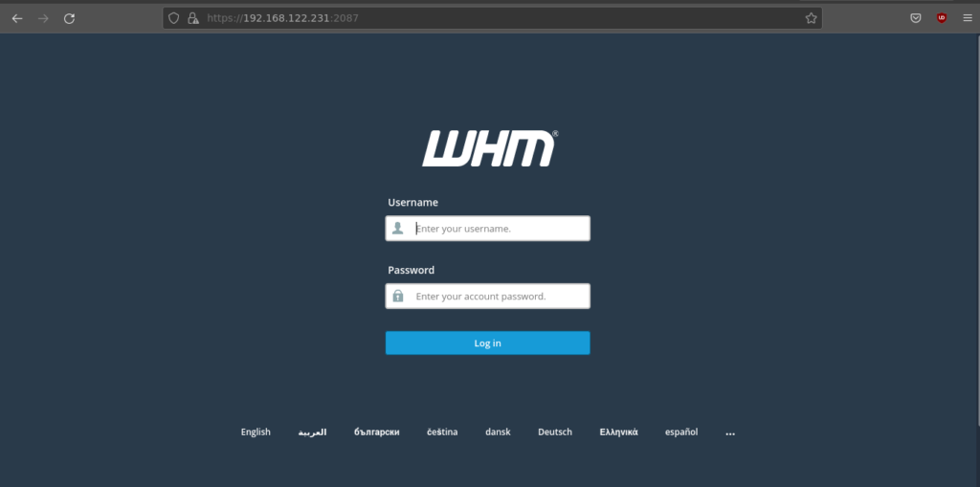Open the shield tracking protection icon
The width and height of the screenshot is (980, 487).
point(174,18)
